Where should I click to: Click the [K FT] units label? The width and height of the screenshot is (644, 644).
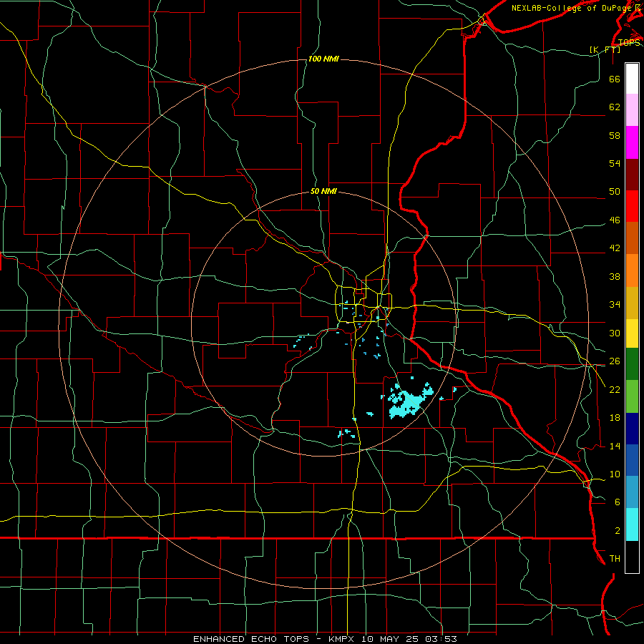[x=605, y=49]
